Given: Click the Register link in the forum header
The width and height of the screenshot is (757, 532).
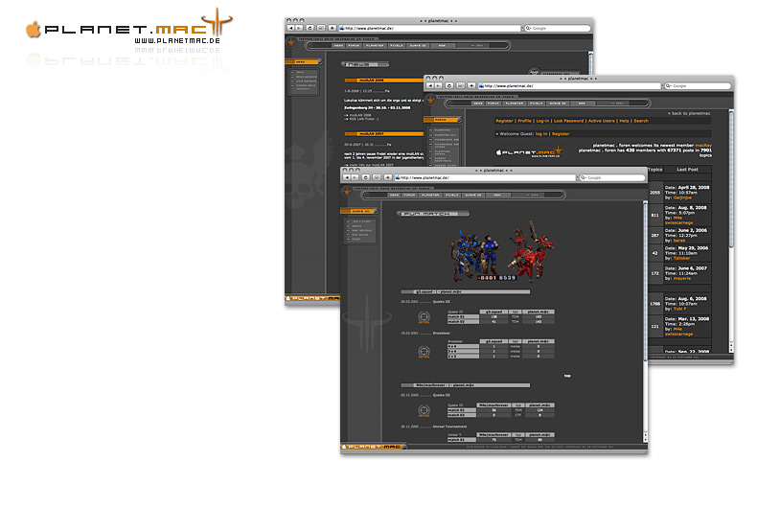Looking at the screenshot, I should click(503, 121).
